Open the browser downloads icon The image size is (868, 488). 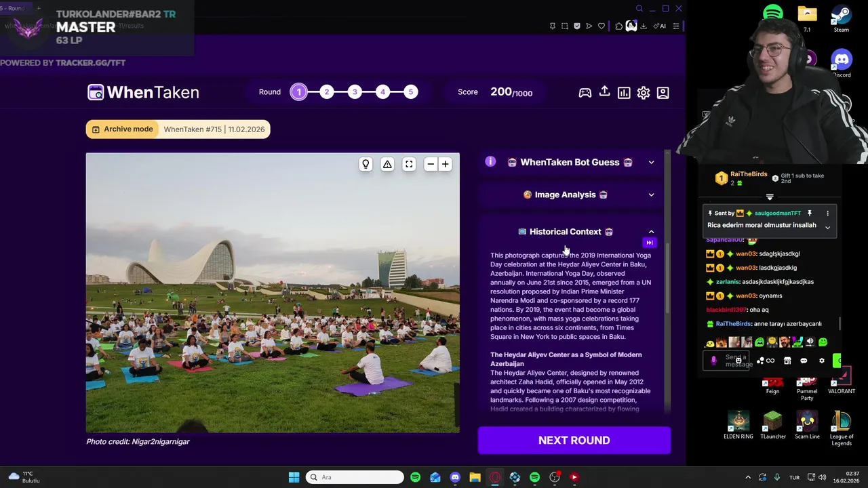[x=644, y=26]
